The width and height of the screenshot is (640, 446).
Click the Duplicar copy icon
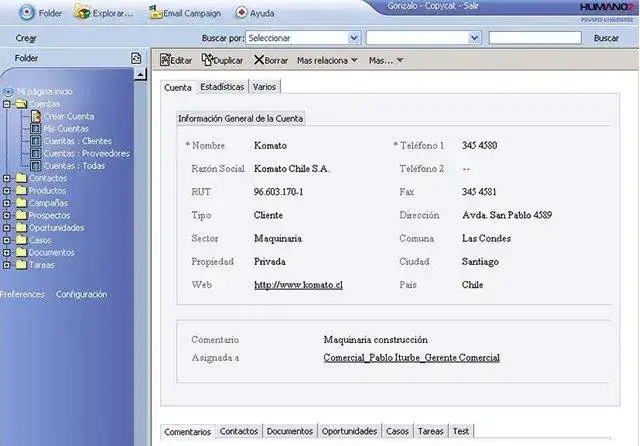pyautogui.click(x=207, y=60)
